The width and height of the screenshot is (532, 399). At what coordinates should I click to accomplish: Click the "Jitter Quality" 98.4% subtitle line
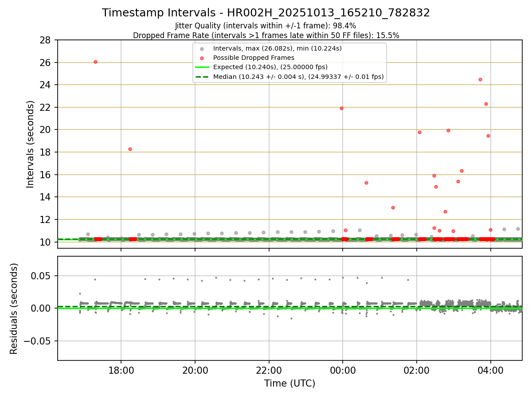point(266,26)
